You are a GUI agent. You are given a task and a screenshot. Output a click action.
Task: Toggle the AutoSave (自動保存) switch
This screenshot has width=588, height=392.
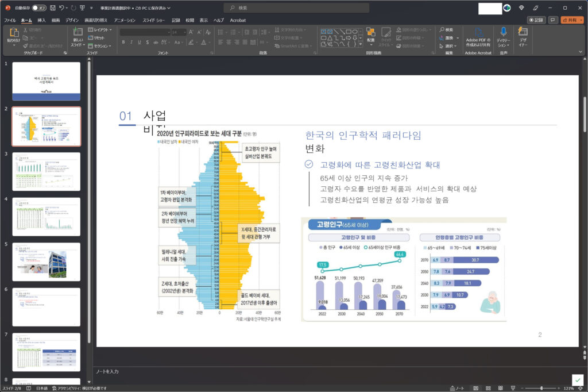[x=39, y=8]
